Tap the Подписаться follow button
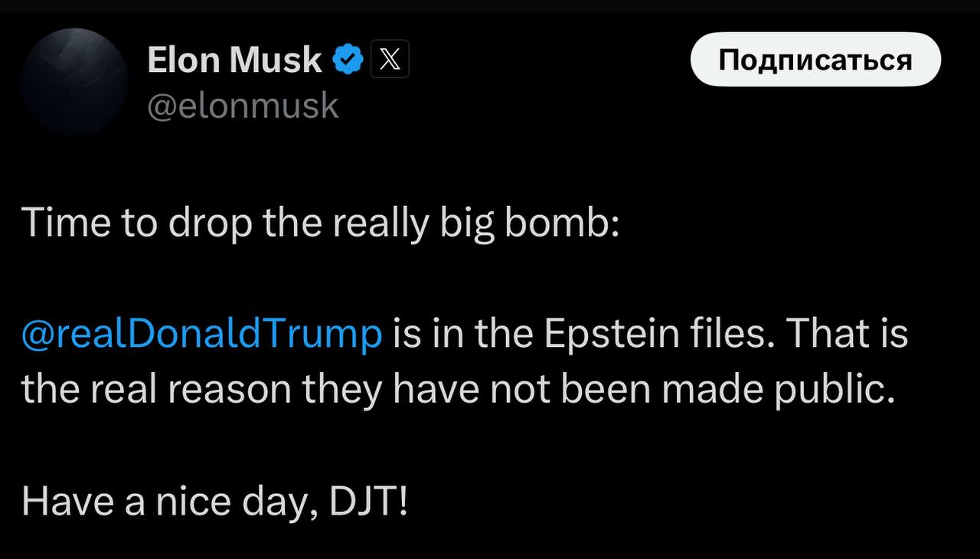Viewport: 980px width, 559px height. click(815, 59)
